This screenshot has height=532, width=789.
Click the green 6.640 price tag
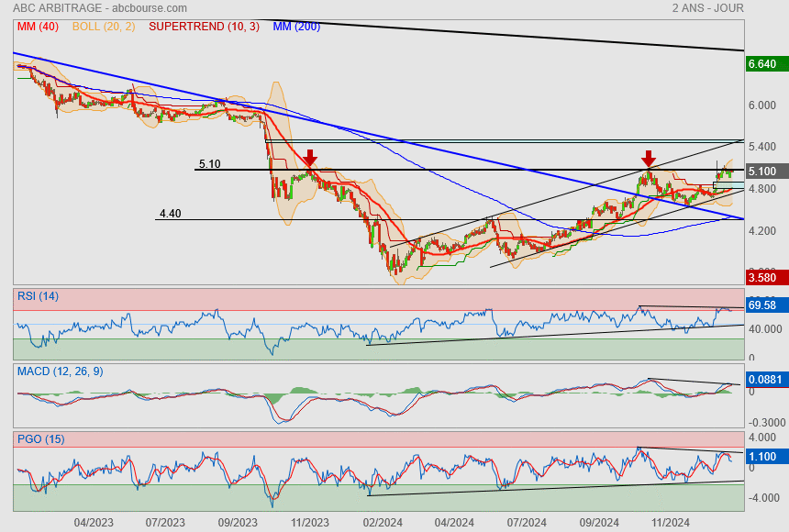point(763,64)
